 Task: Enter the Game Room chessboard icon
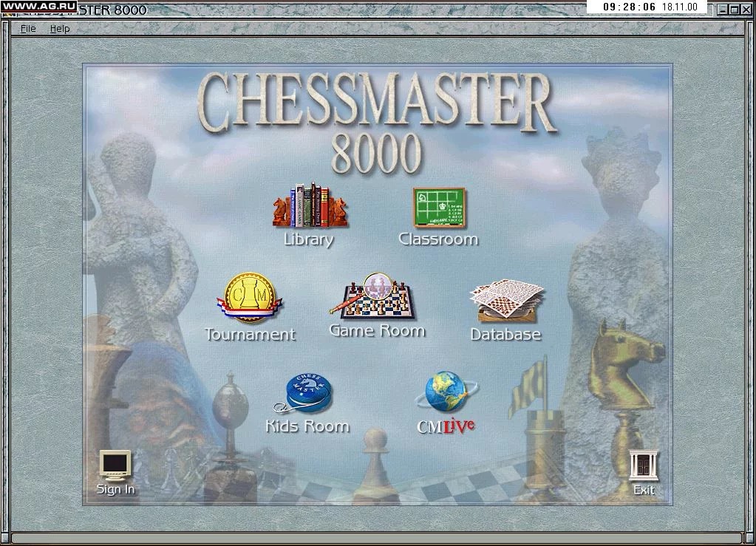pyautogui.click(x=372, y=296)
